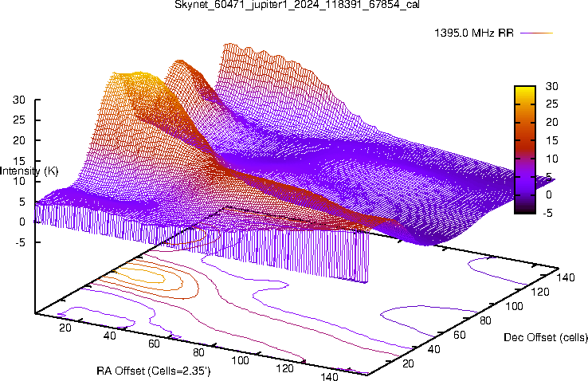Click the 40 tick on the RA Offset axis

[109, 336]
